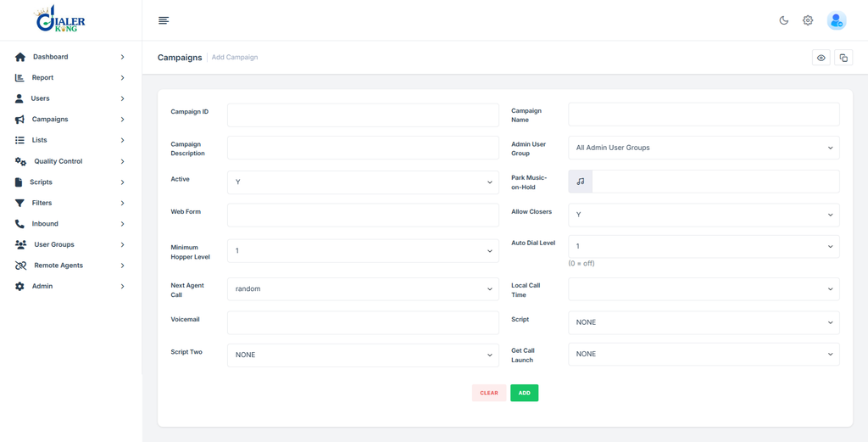Viewport: 868px width, 442px height.
Task: Click the Campaign Description input field
Action: [x=363, y=148]
